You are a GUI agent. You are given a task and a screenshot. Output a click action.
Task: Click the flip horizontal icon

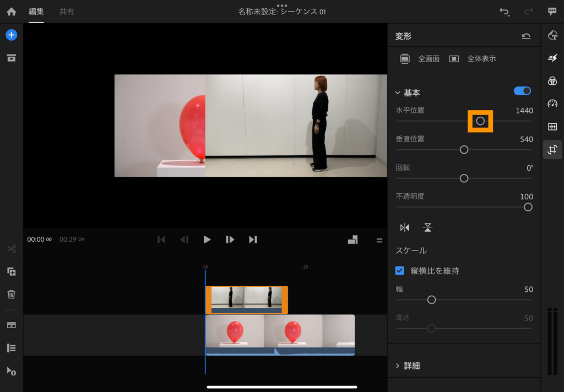click(405, 227)
